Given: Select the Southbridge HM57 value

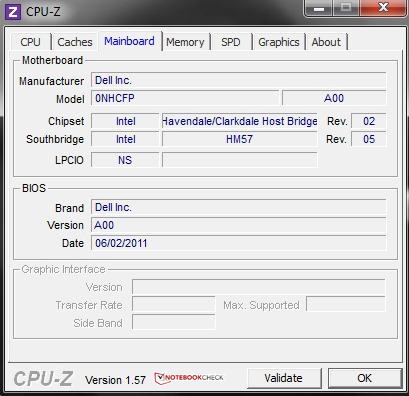Looking at the screenshot, I should 240,139.
